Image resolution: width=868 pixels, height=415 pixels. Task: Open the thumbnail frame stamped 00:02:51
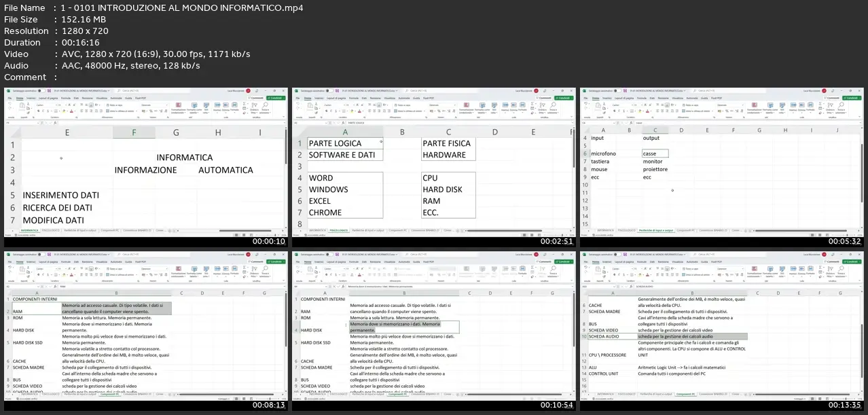pyautogui.click(x=433, y=167)
